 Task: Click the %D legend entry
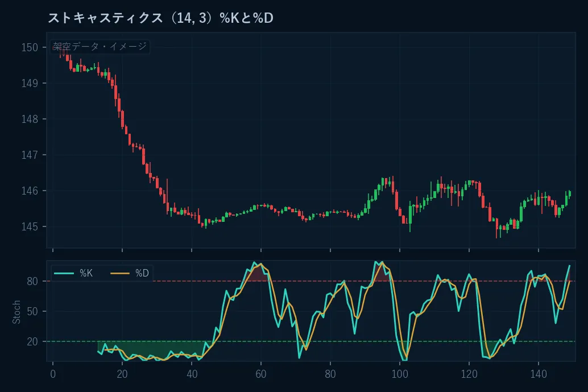pos(130,273)
